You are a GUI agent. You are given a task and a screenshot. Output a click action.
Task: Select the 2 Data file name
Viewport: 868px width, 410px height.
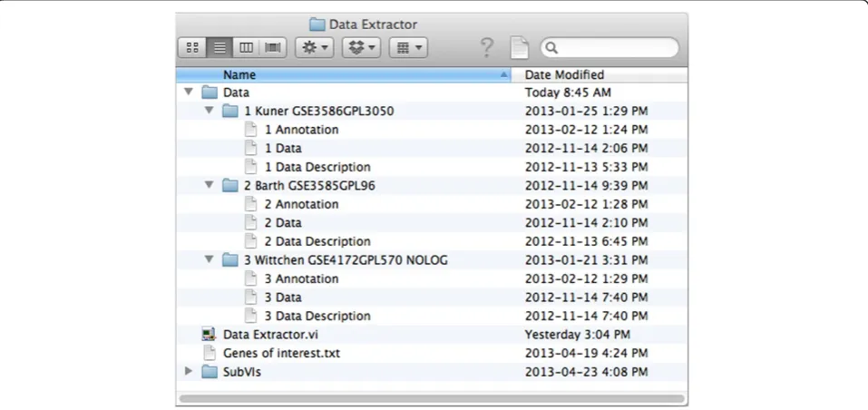(283, 222)
